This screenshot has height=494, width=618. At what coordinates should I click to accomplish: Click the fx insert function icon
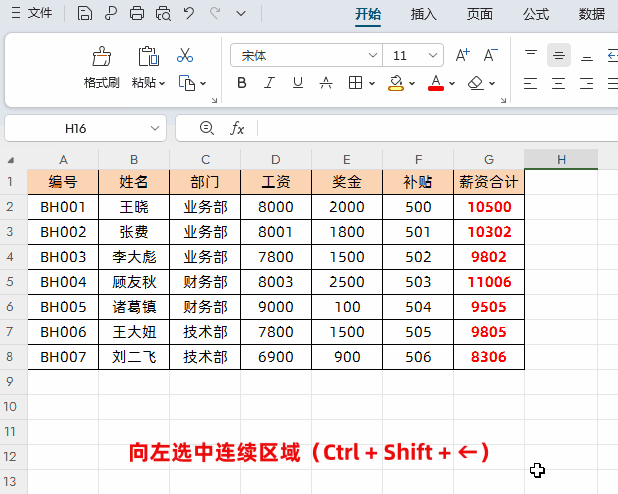click(x=237, y=129)
